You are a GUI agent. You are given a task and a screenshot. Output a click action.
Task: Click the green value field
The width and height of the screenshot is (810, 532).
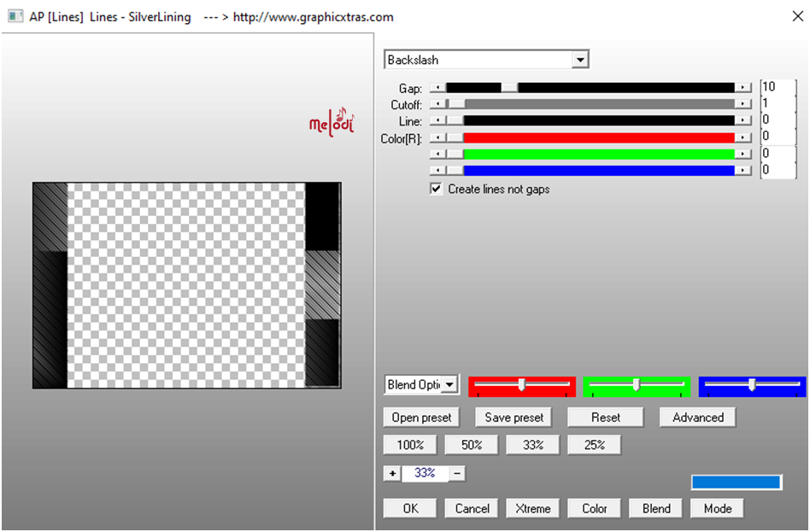pyautogui.click(x=778, y=154)
